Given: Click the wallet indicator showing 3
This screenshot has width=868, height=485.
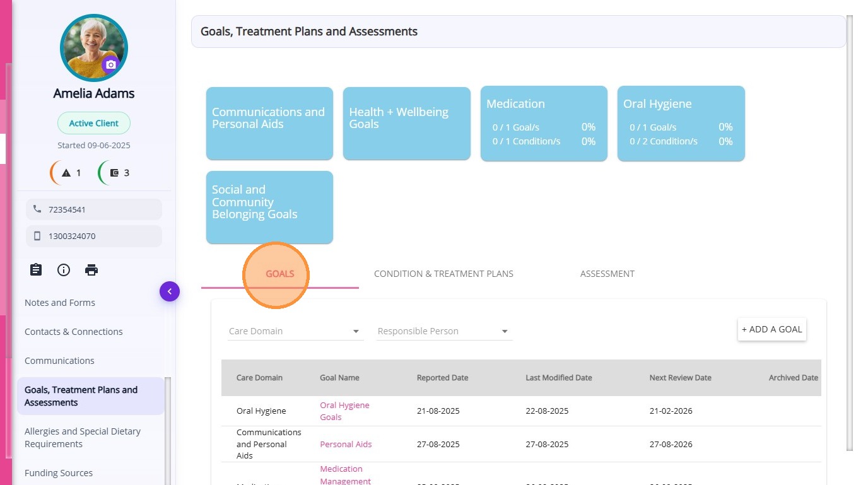Looking at the screenshot, I should click(114, 173).
